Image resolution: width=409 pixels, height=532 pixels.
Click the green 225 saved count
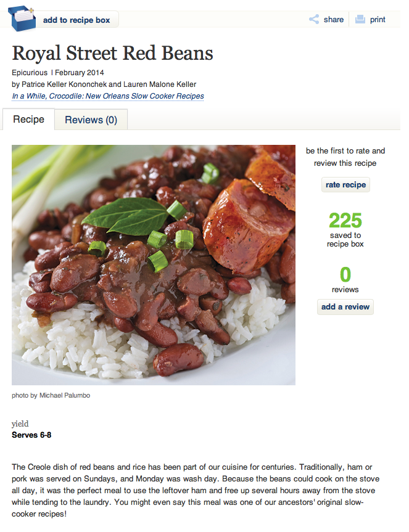pyautogui.click(x=345, y=219)
